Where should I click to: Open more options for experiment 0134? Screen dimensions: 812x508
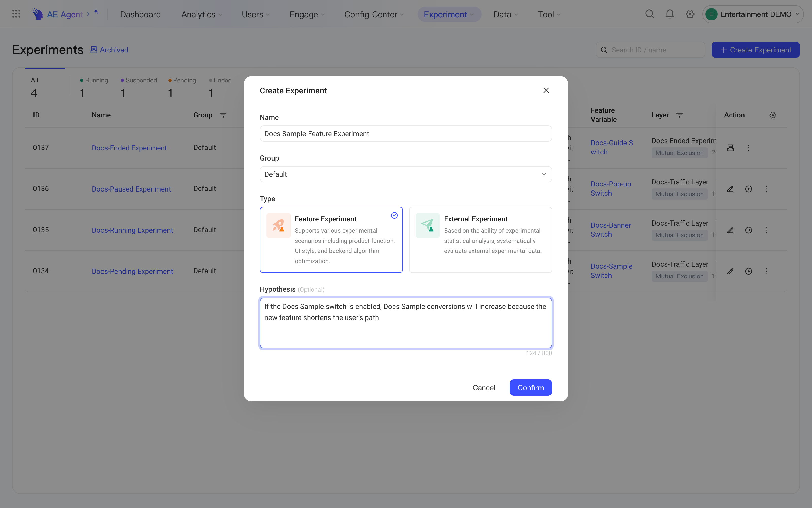pos(767,272)
